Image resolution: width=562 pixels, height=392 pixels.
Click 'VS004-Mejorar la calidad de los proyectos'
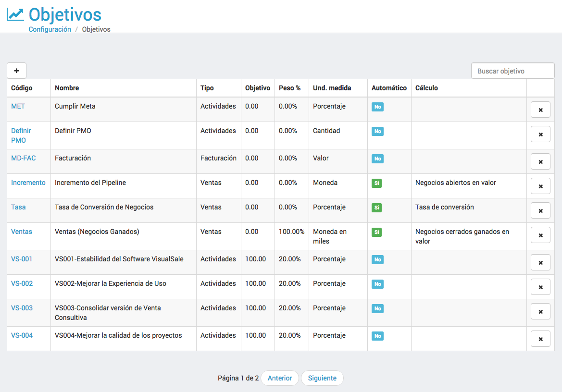[x=118, y=335]
